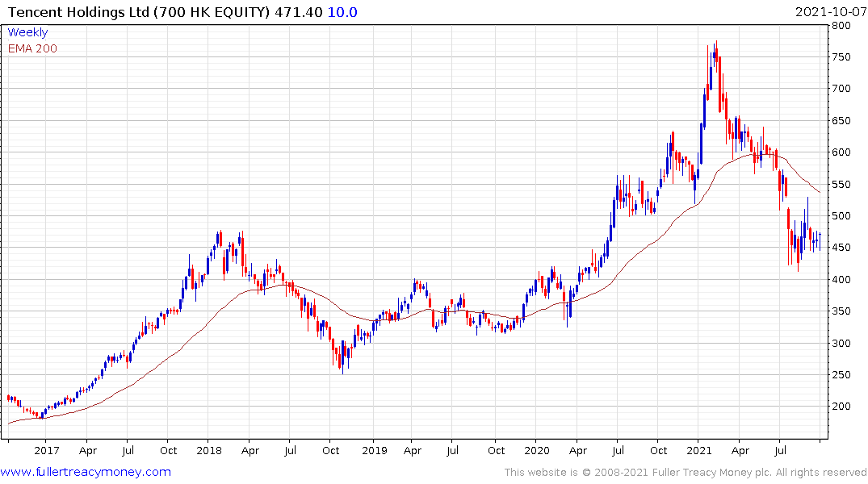Screen dimensions: 868x484
Task: Select the 2017 year label on the time axis
Action: click(47, 450)
